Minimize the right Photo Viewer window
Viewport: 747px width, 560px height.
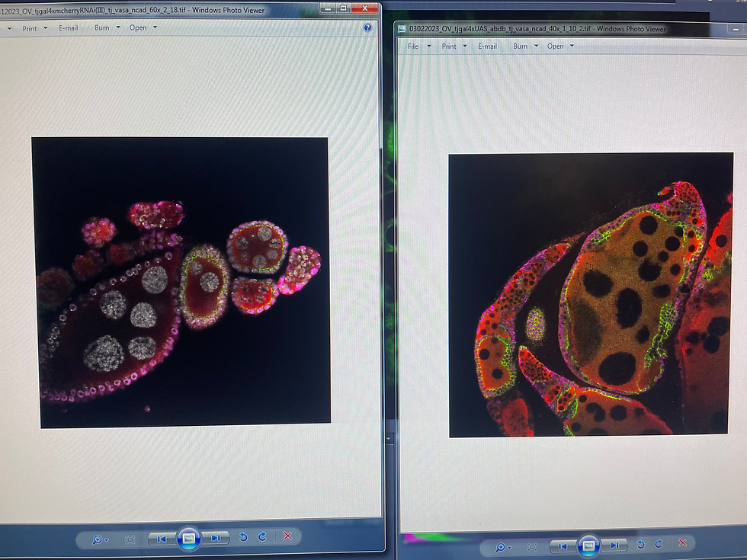coord(736,30)
